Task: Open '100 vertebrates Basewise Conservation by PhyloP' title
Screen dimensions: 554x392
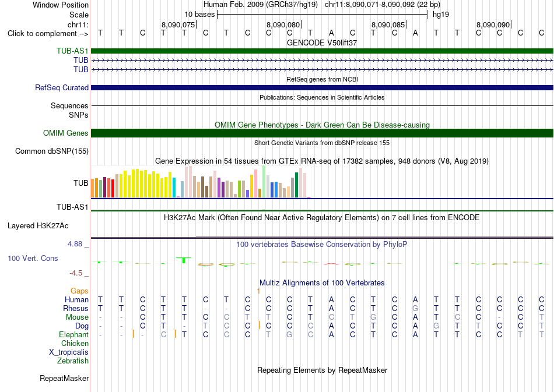Action: click(x=322, y=245)
